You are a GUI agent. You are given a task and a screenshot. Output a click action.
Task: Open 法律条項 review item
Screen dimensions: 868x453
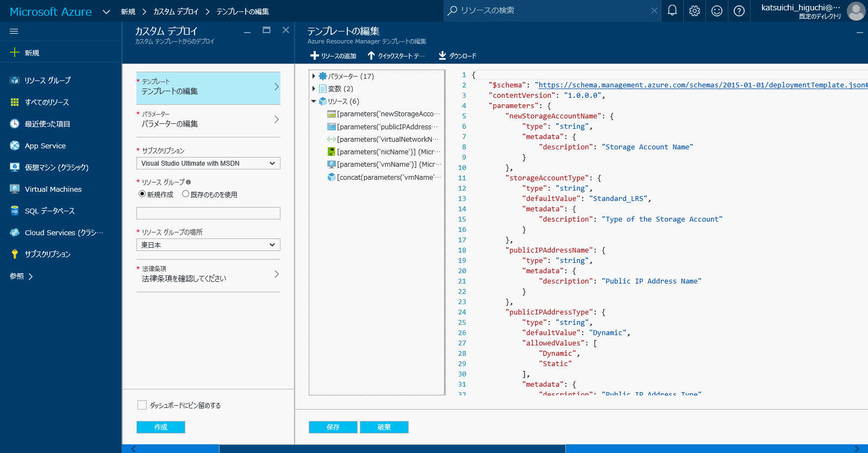208,275
